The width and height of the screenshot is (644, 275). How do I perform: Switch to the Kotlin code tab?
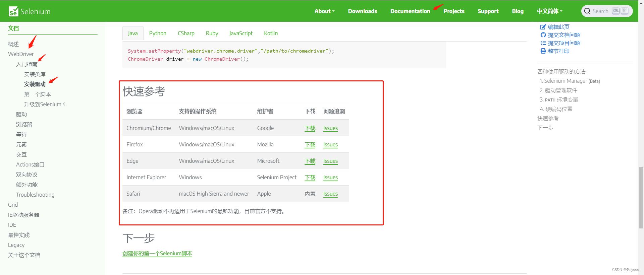click(x=271, y=33)
